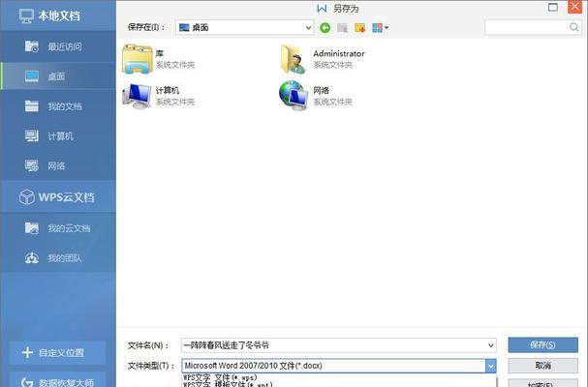Click the 保存(S) save button
This screenshot has width=588, height=387.
[542, 344]
